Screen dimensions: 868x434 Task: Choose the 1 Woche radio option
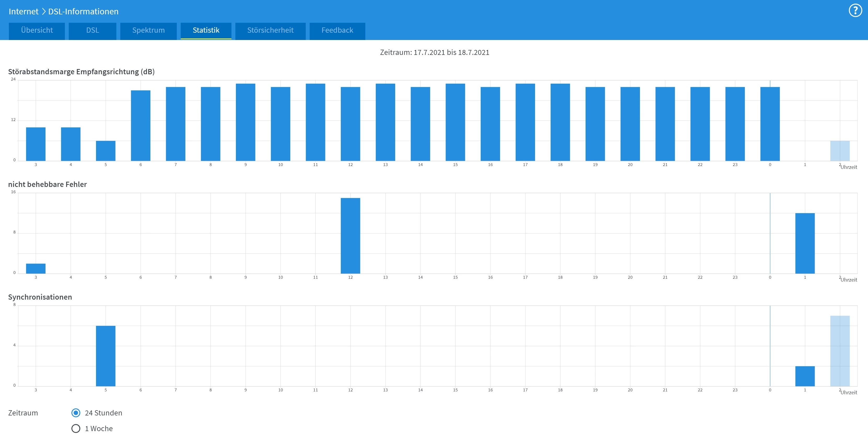coord(76,428)
